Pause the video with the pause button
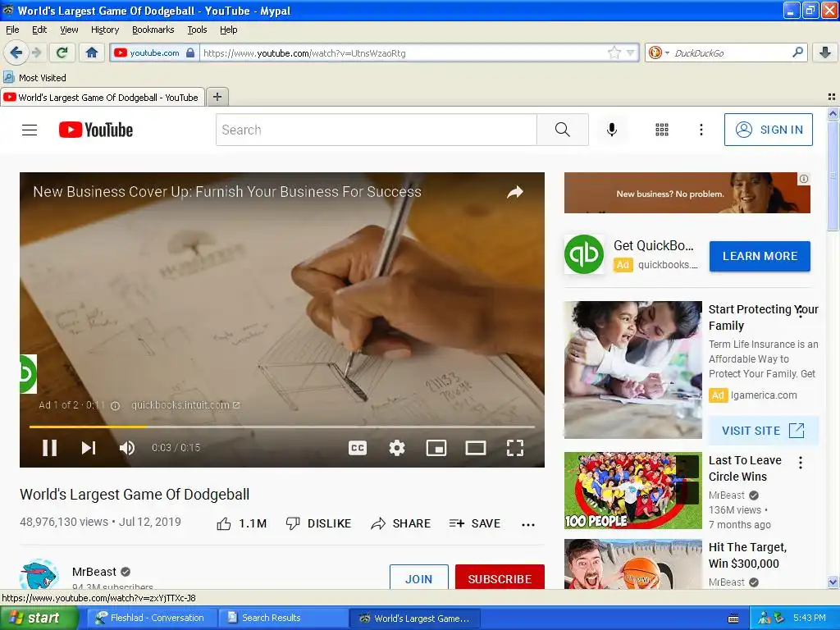840x630 pixels. pos(50,447)
